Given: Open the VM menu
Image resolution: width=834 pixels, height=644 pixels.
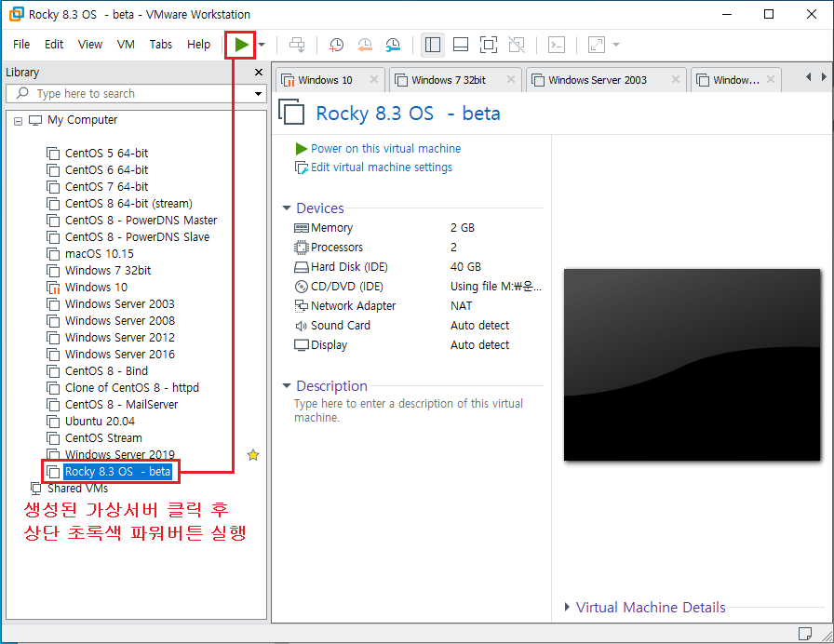Looking at the screenshot, I should click(x=126, y=44).
